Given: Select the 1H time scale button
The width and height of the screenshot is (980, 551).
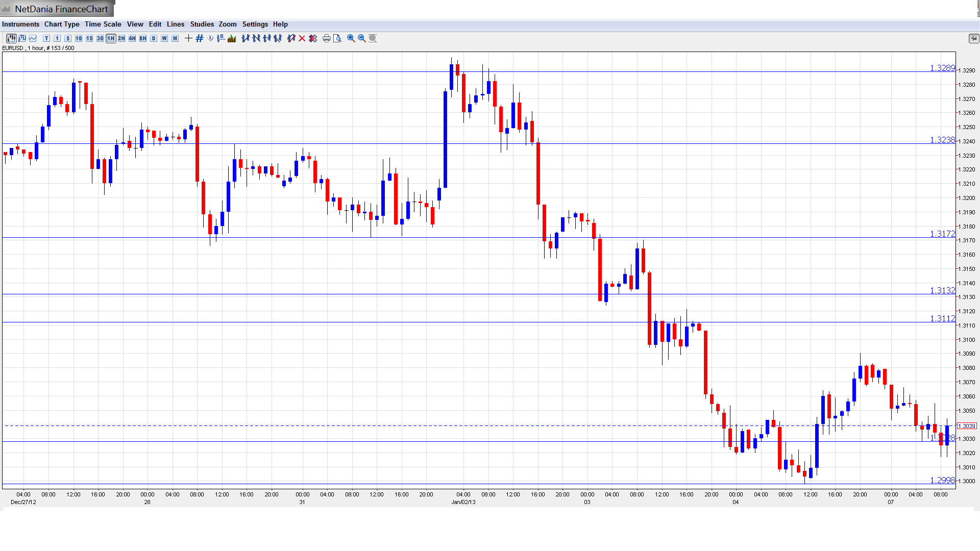Looking at the screenshot, I should pyautogui.click(x=111, y=38).
